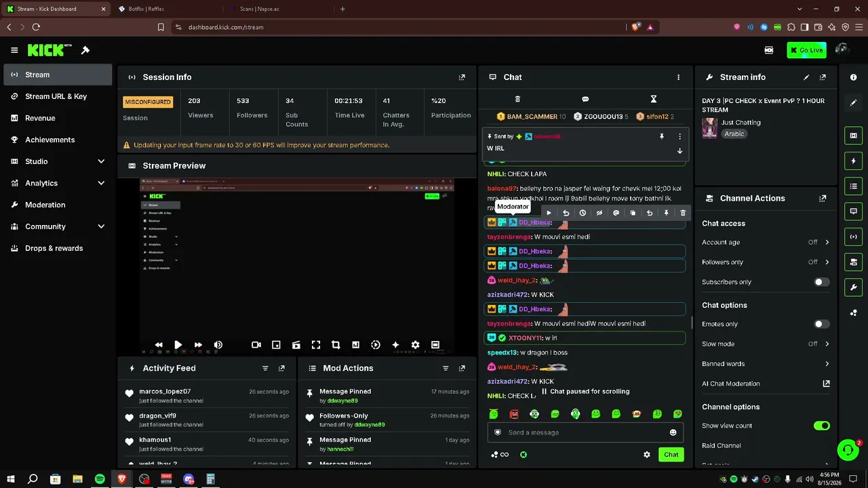Open pinned message three-dot options
The image size is (868, 488).
pyautogui.click(x=679, y=136)
